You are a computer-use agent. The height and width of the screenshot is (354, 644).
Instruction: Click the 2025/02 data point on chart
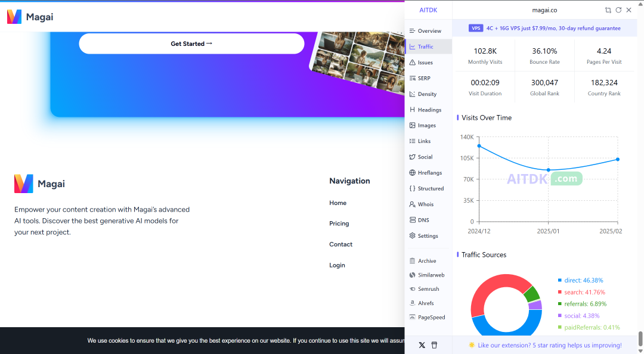(x=618, y=159)
